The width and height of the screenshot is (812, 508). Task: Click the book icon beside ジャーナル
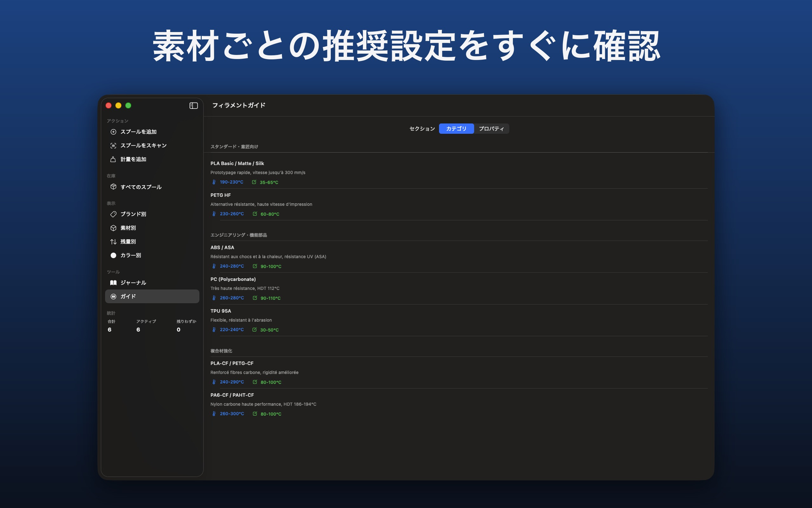113,283
